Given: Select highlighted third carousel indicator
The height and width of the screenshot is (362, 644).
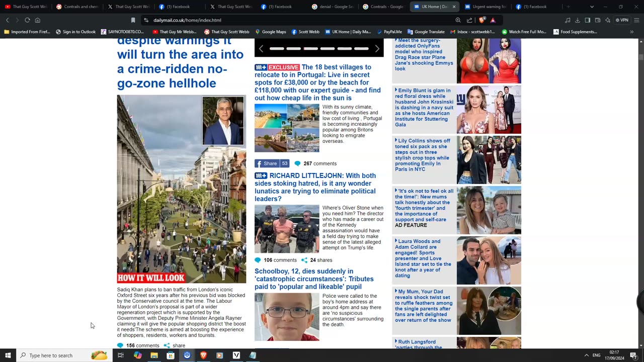Looking at the screenshot, I should pyautogui.click(x=310, y=49).
